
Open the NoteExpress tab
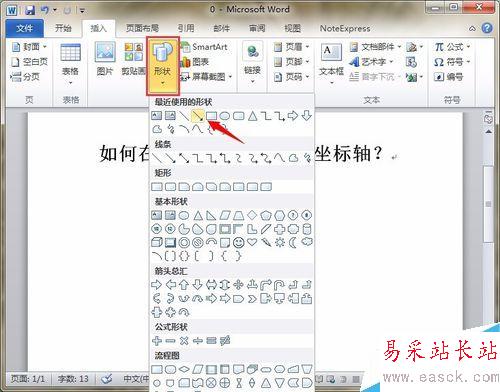click(345, 28)
